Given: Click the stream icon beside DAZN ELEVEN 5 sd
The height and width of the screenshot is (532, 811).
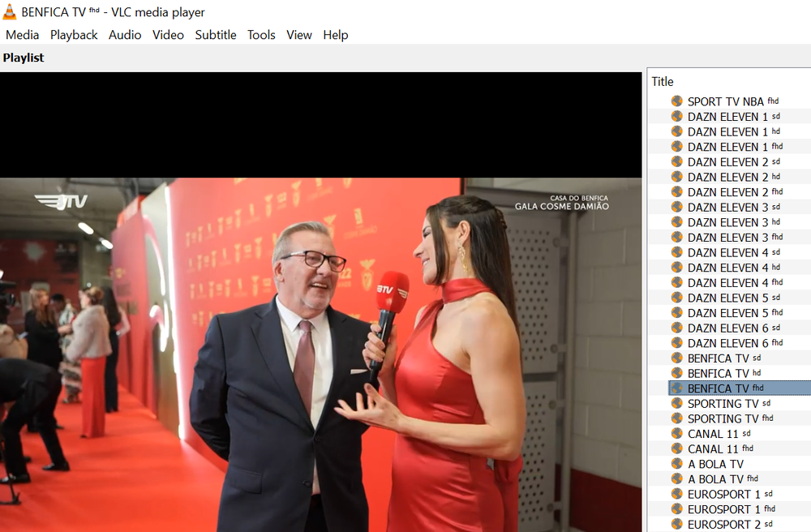Looking at the screenshot, I should pyautogui.click(x=676, y=298).
